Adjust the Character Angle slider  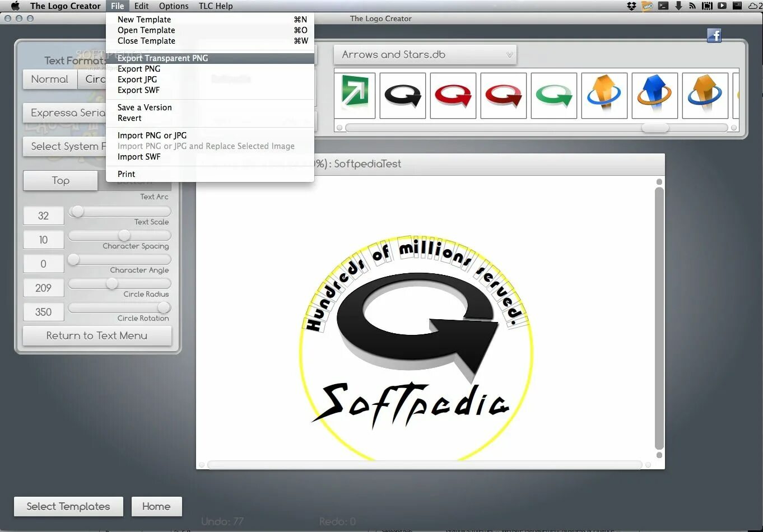point(119,283)
